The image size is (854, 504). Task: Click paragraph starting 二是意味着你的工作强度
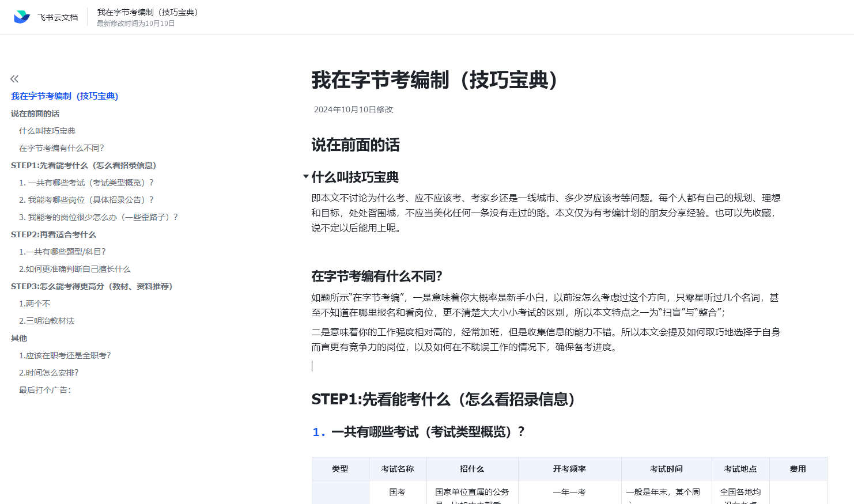(546, 339)
